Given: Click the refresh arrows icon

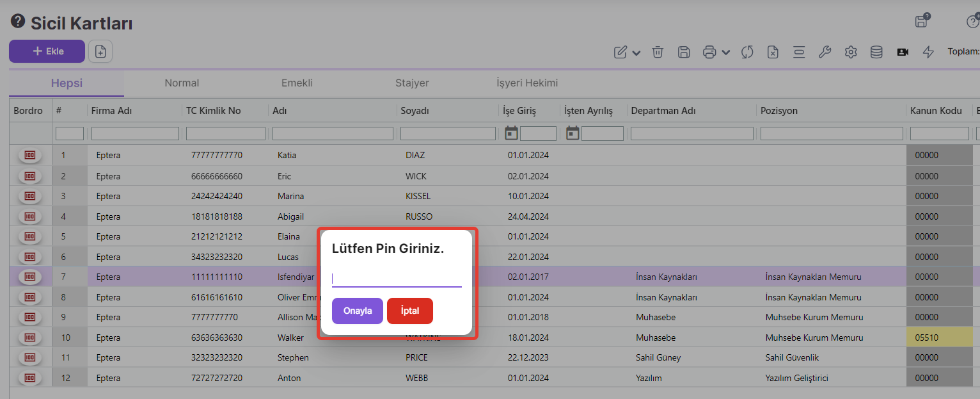Looking at the screenshot, I should pyautogui.click(x=747, y=53).
